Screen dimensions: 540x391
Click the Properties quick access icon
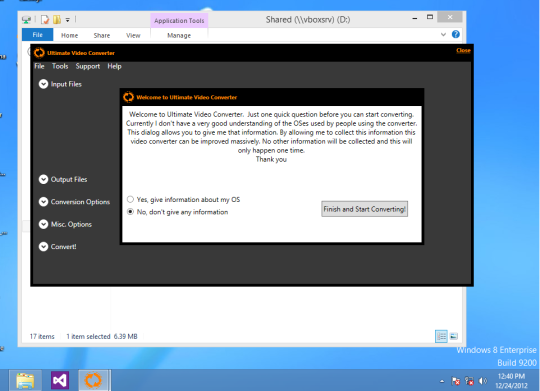pyautogui.click(x=45, y=20)
